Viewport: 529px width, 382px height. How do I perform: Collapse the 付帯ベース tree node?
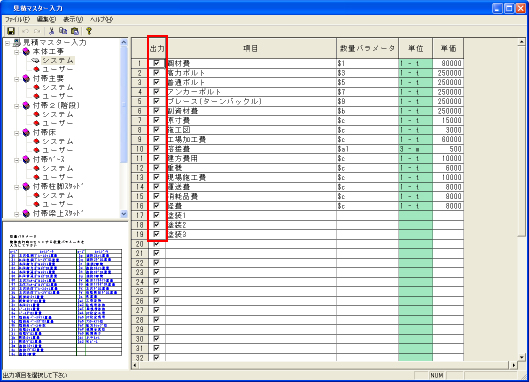click(x=16, y=160)
